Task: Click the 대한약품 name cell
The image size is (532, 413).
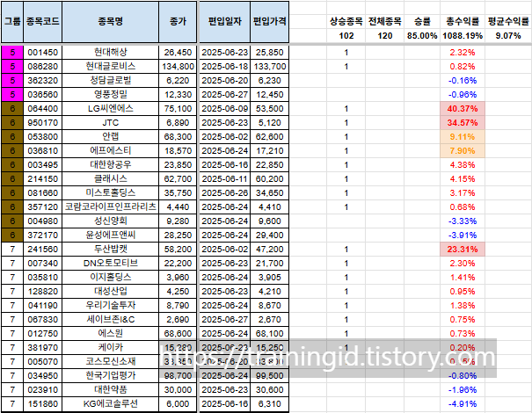Action: (110, 390)
